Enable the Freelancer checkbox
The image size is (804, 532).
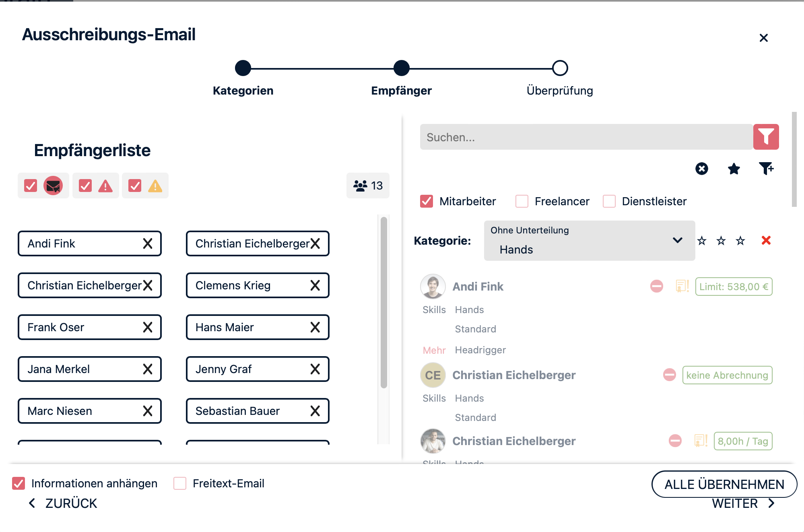[522, 201]
